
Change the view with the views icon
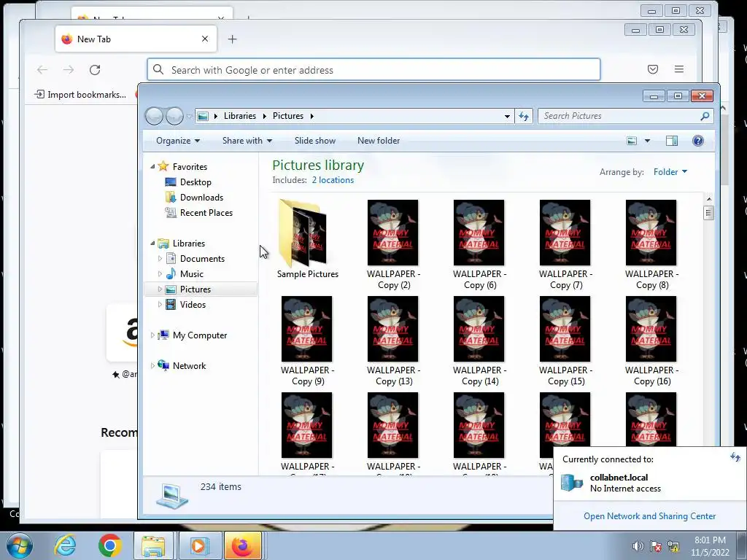click(632, 141)
